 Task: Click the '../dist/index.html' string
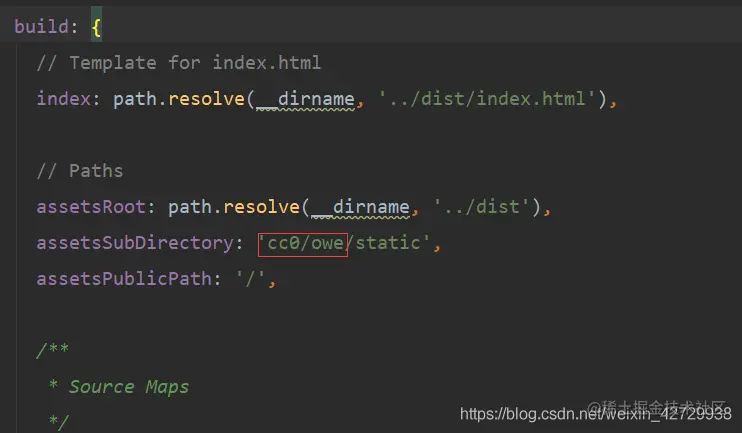[x=487, y=99]
